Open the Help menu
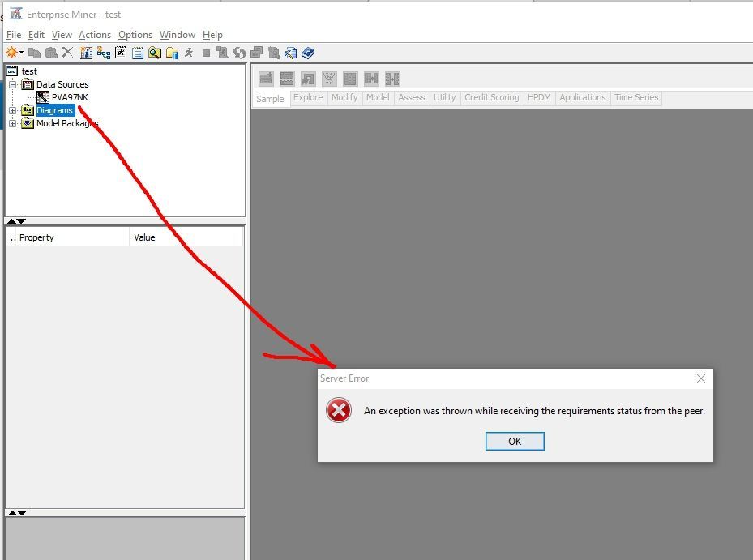753x560 pixels. (x=212, y=35)
